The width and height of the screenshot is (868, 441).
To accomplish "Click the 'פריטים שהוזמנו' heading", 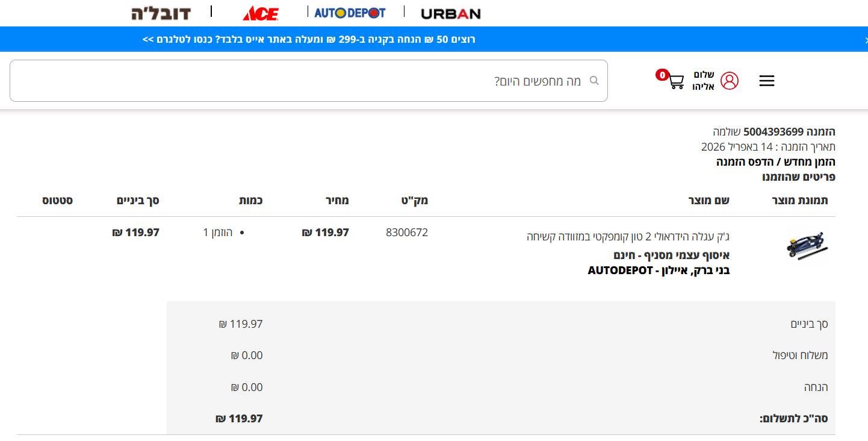I will (799, 177).
